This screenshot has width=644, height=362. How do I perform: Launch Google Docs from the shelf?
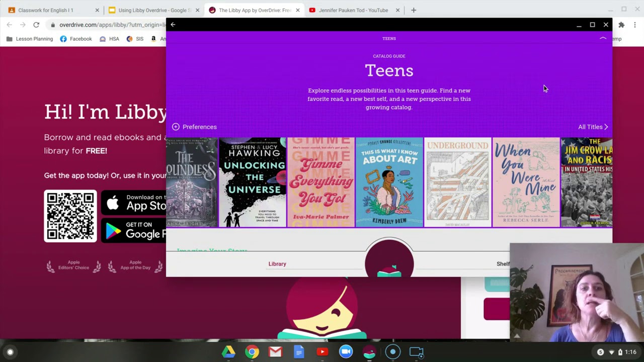point(299,352)
